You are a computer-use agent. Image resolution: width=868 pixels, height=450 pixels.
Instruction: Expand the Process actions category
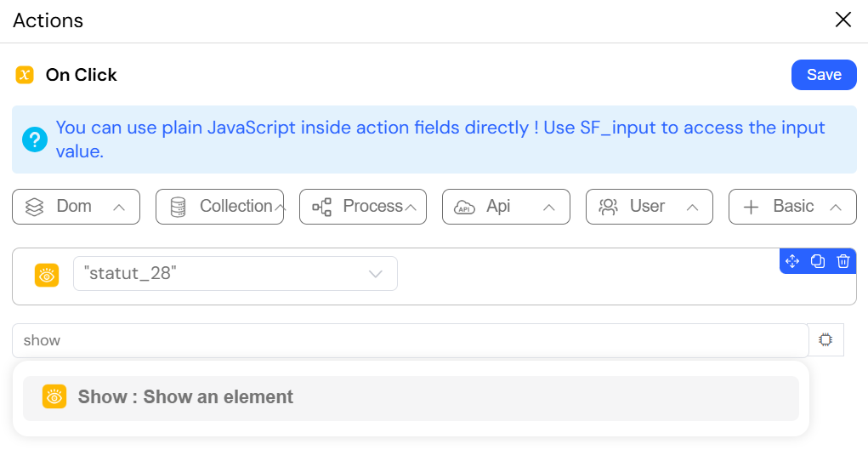363,207
